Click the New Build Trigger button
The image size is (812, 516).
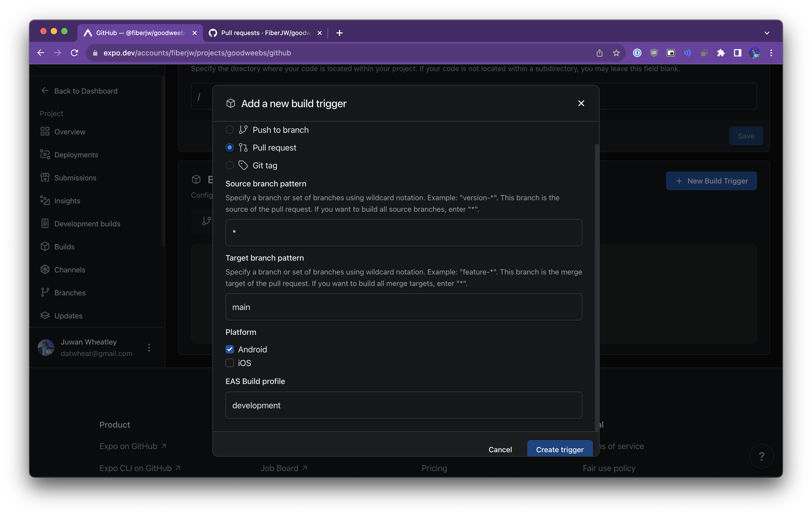711,181
